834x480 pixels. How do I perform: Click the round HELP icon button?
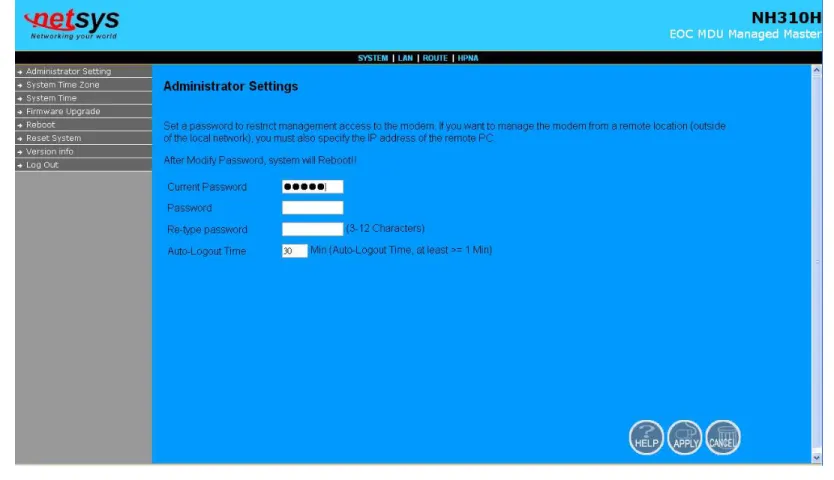click(646, 437)
